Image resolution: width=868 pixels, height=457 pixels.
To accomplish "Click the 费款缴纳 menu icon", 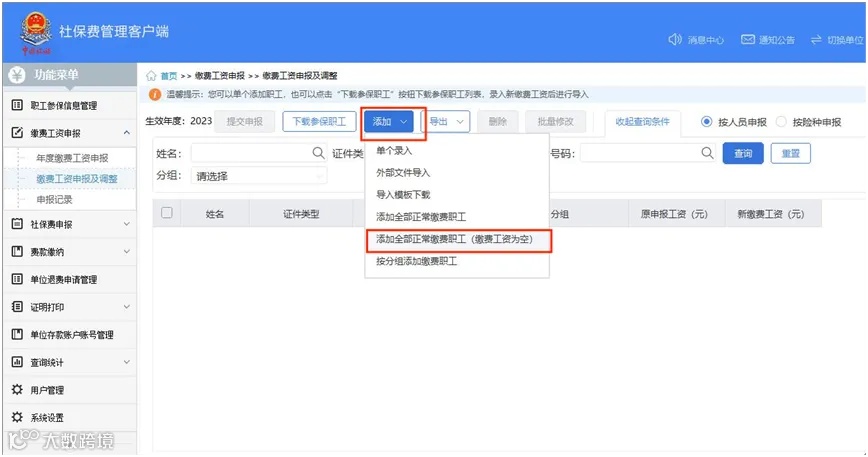I will pyautogui.click(x=17, y=252).
